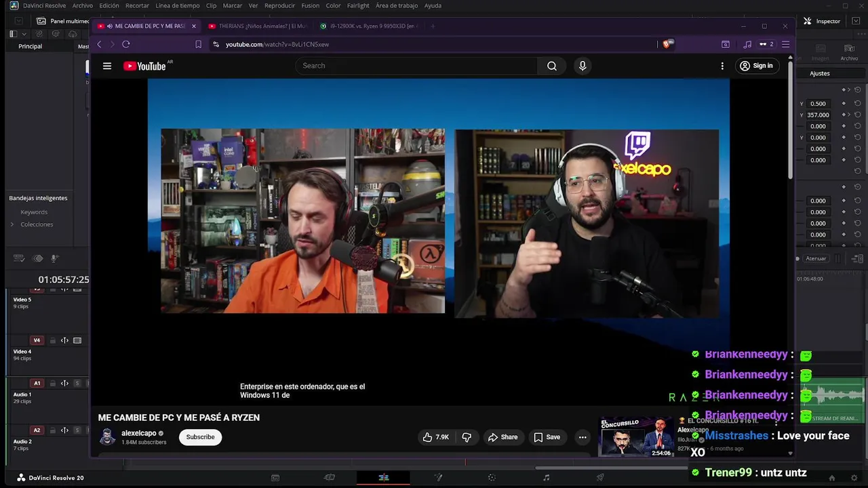
Task: Select the Edit page icon in the bottom bar
Action: pos(384,478)
